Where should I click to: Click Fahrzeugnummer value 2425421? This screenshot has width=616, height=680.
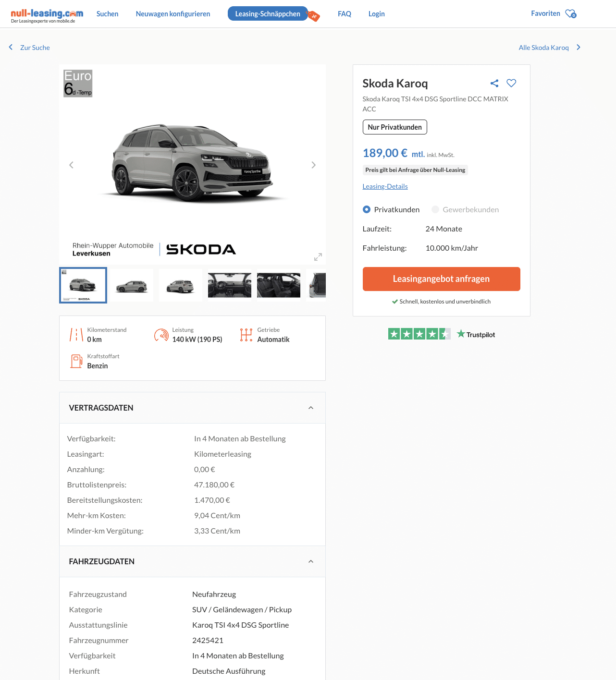[208, 641]
